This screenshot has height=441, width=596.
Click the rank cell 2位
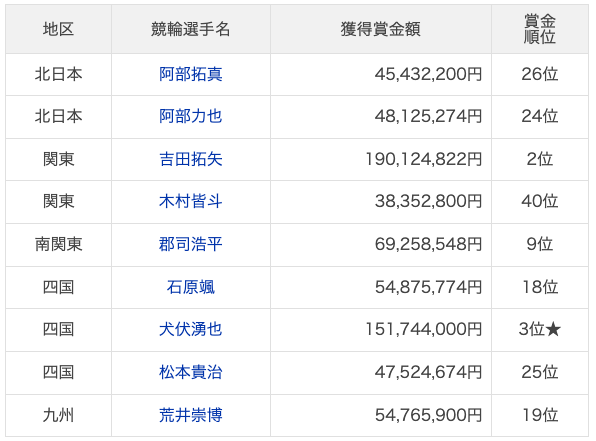click(x=540, y=159)
